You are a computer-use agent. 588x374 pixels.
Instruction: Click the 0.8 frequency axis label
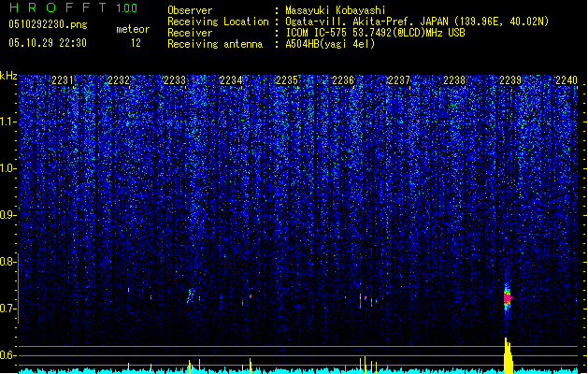[x=8, y=262]
